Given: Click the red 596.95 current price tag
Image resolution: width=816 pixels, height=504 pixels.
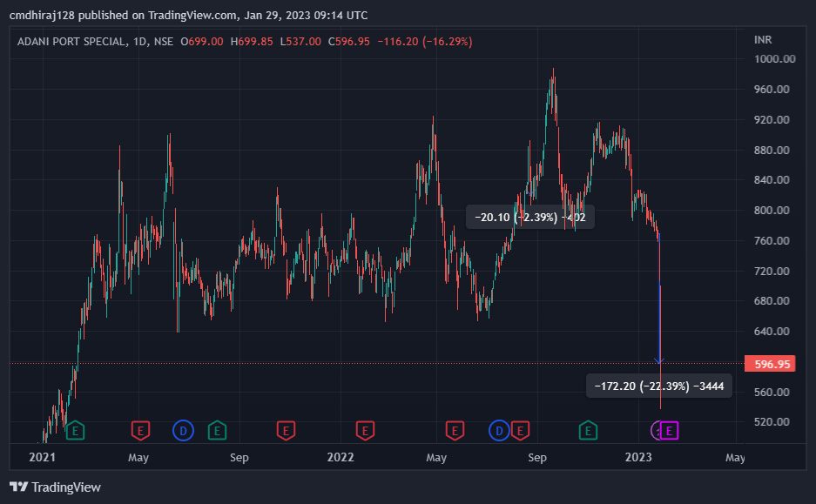Looking at the screenshot, I should pos(770,364).
